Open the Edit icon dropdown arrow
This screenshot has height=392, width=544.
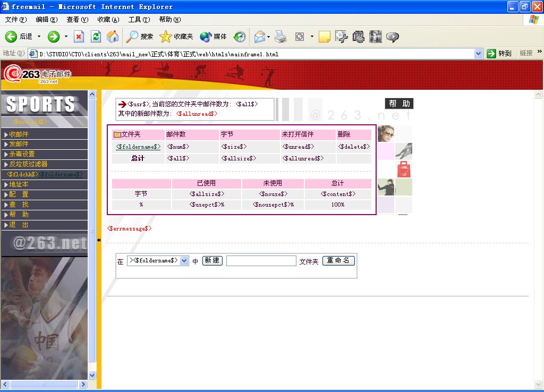point(312,37)
